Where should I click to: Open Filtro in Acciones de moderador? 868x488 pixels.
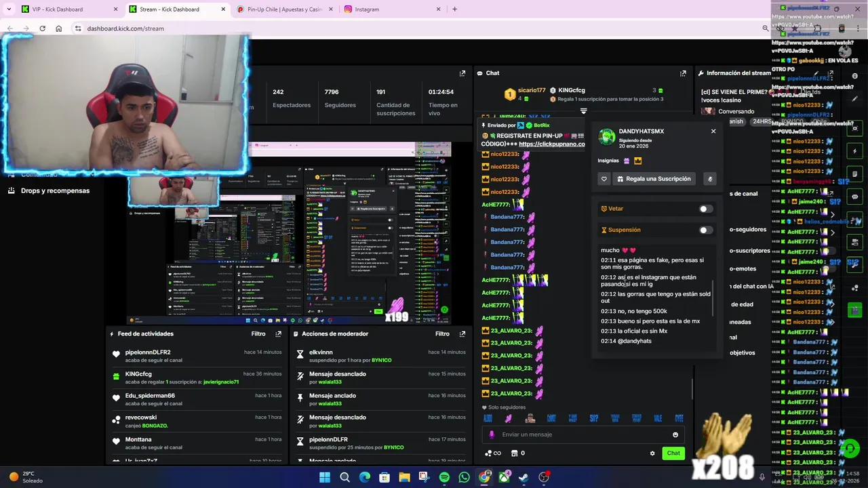pyautogui.click(x=442, y=334)
